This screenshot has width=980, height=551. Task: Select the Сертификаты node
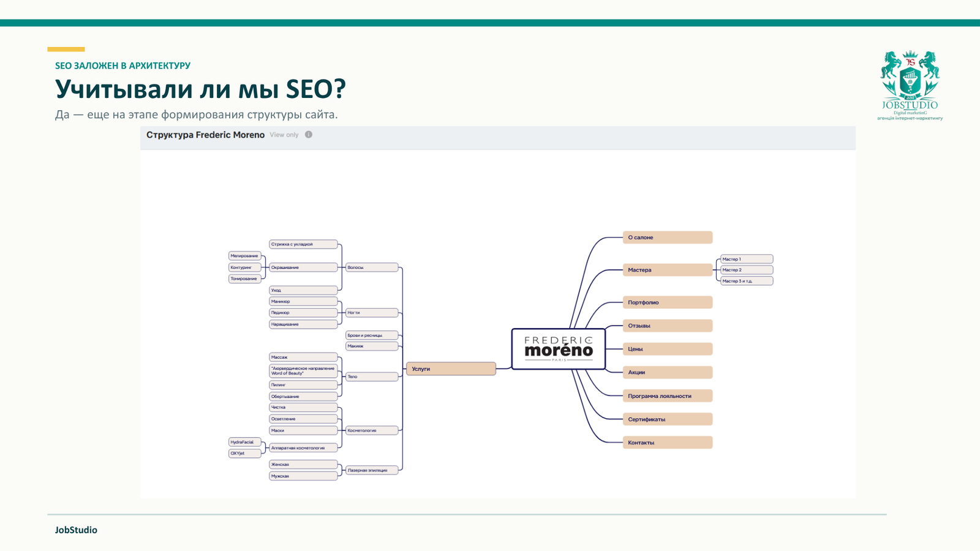[668, 419]
